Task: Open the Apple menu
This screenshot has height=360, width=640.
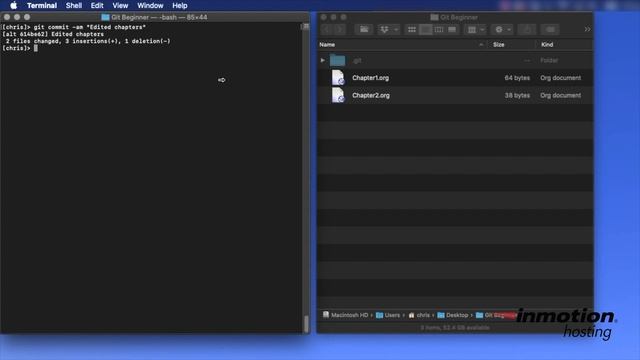Action: pyautogui.click(x=13, y=5)
